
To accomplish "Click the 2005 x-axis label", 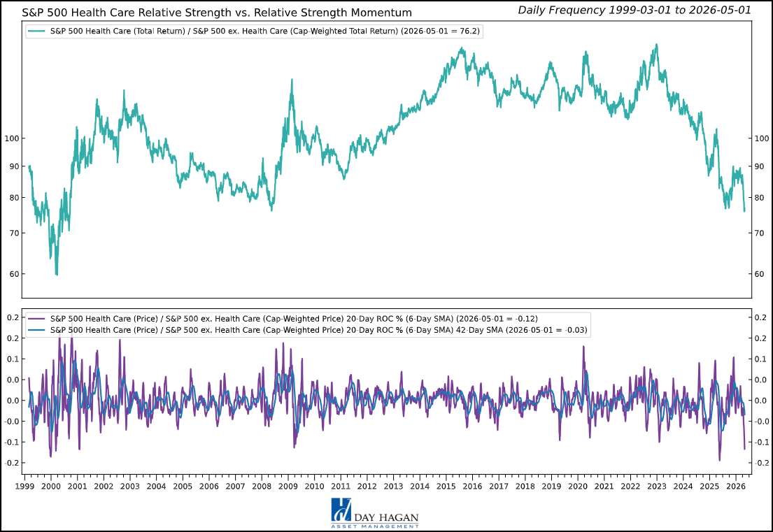I will [x=183, y=486].
